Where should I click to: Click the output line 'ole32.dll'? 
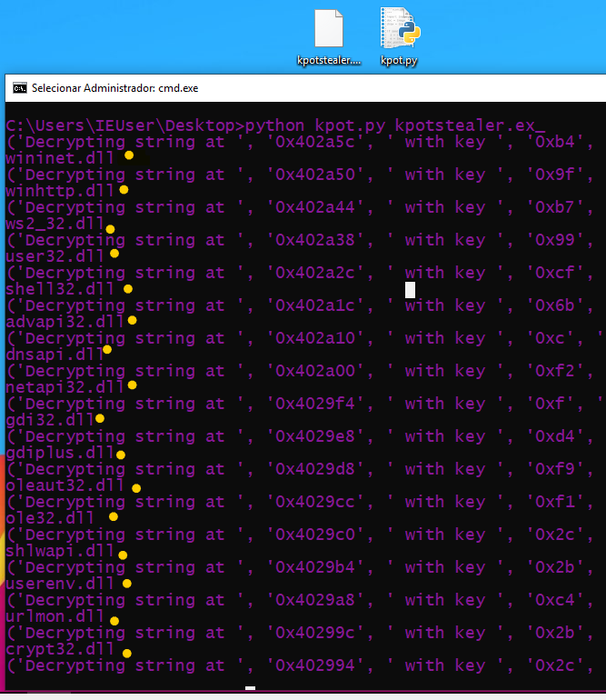click(x=50, y=518)
